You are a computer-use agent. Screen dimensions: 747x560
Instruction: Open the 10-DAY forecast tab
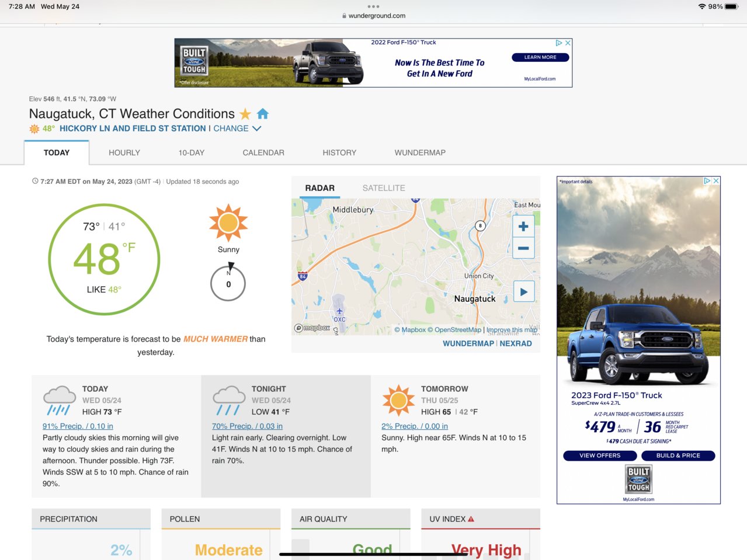192,152
